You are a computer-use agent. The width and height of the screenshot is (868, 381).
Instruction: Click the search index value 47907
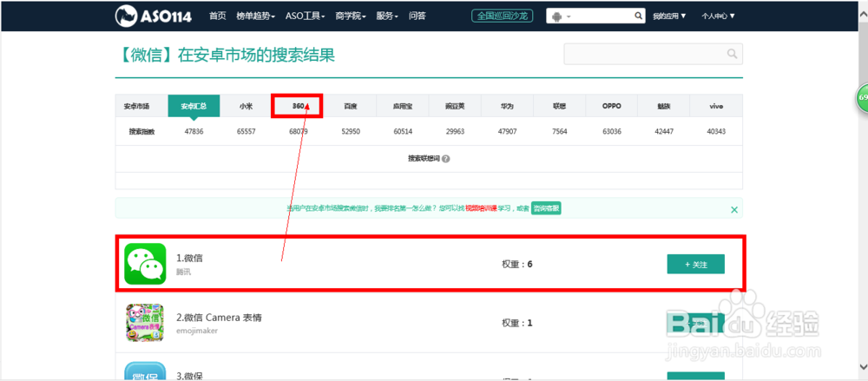point(507,132)
